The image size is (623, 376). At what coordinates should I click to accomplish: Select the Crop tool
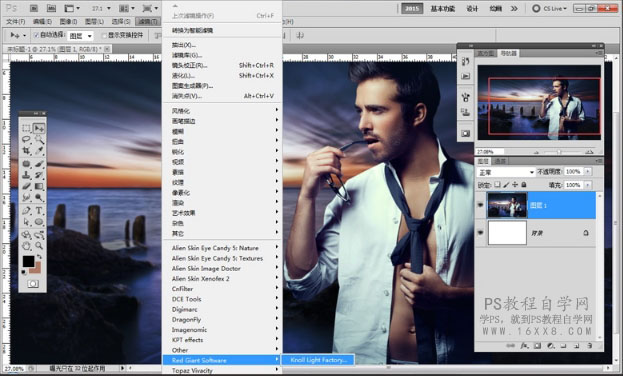pyautogui.click(x=27, y=151)
